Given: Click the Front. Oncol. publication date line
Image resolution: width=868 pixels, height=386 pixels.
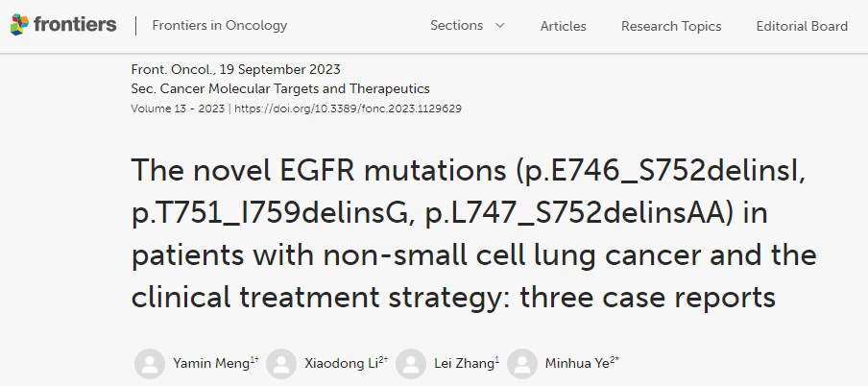Looking at the screenshot, I should pyautogui.click(x=235, y=69).
